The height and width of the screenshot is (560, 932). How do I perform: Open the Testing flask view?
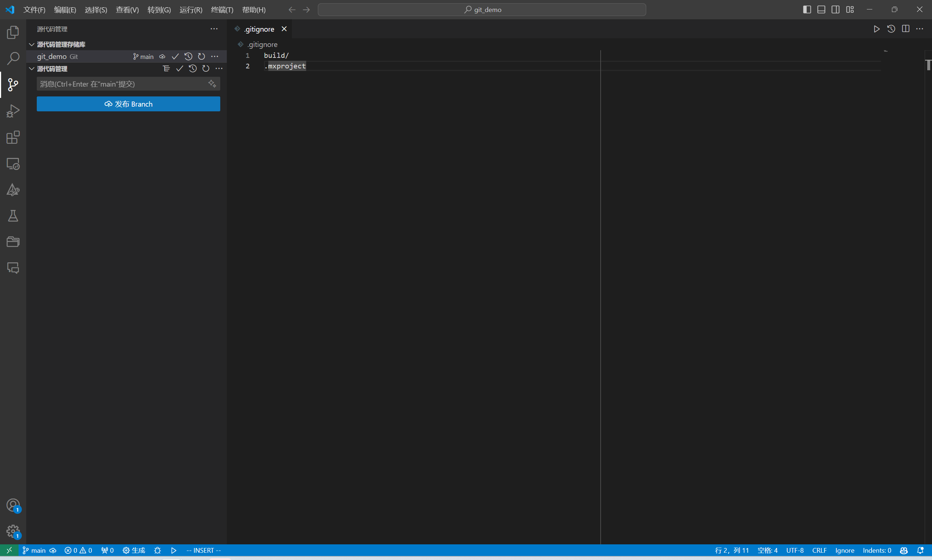point(13,216)
